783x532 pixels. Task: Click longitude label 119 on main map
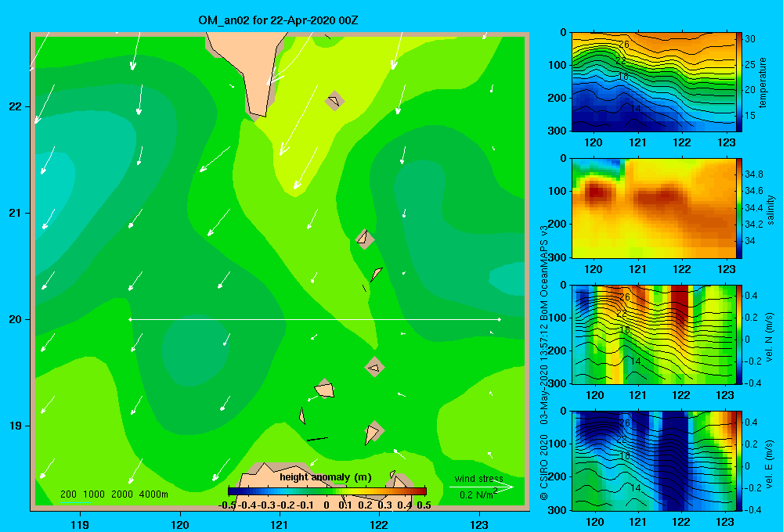pyautogui.click(x=80, y=524)
